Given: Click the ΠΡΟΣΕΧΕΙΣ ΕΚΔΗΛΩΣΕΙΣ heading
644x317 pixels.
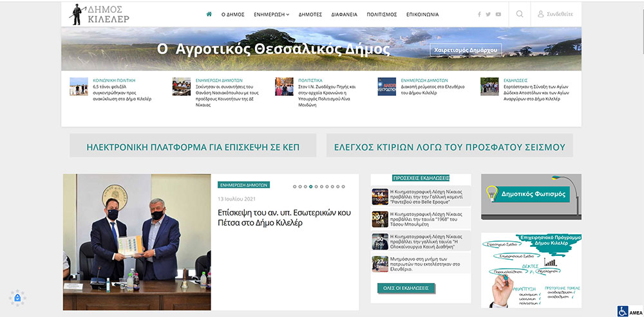Looking at the screenshot, I should [421, 178].
